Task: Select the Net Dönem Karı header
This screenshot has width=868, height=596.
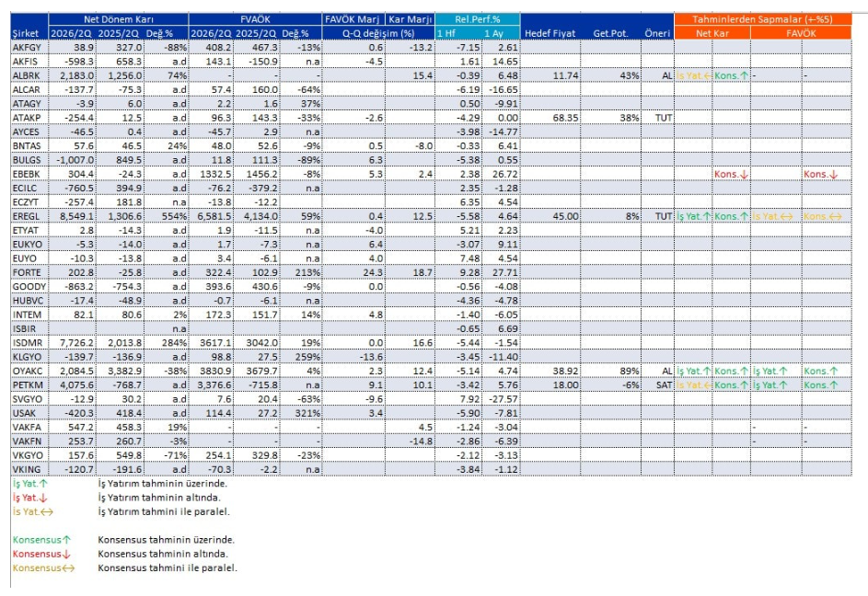Action: coord(119,19)
